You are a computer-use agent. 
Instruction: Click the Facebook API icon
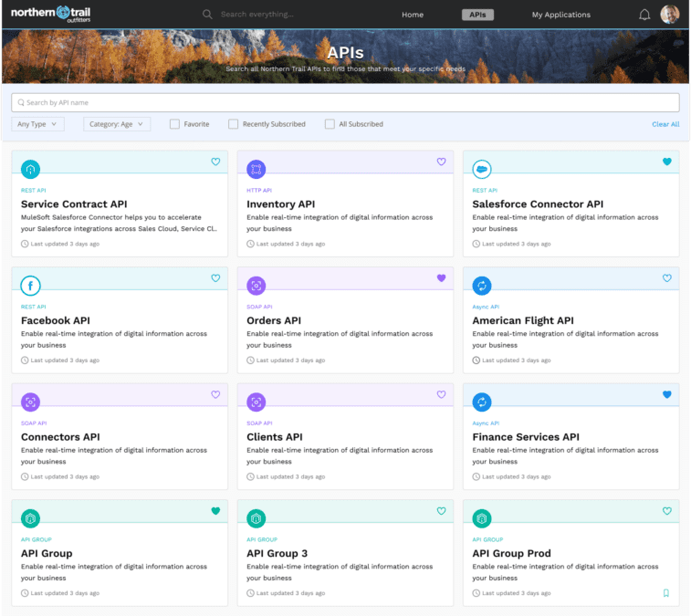click(x=30, y=286)
